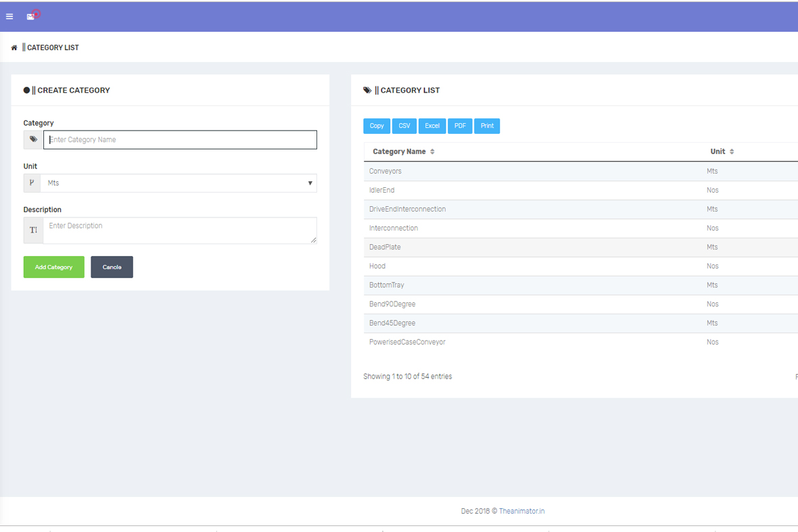Copy table data with Copy button
798x532 pixels.
pos(377,126)
